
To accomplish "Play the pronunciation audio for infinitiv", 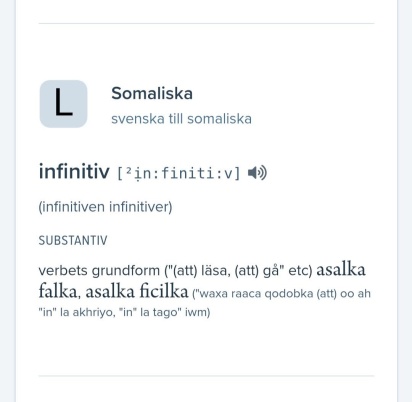I will [257, 173].
